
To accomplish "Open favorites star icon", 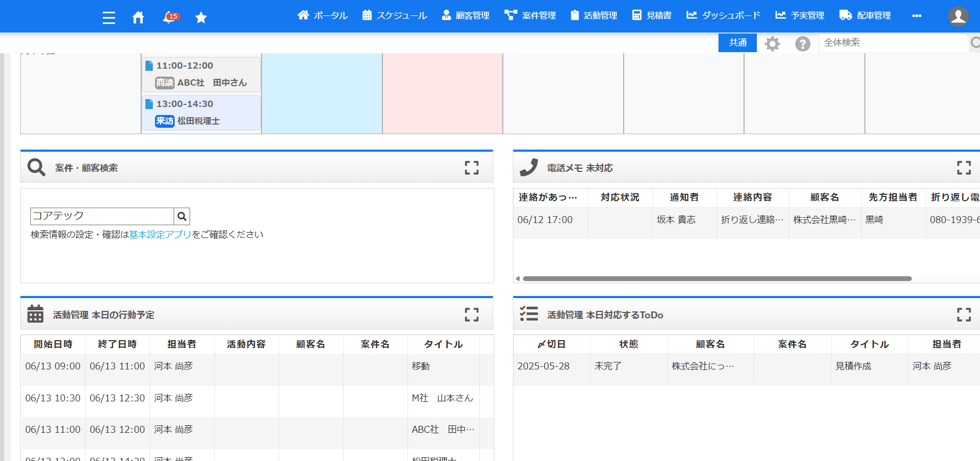I will 201,18.
